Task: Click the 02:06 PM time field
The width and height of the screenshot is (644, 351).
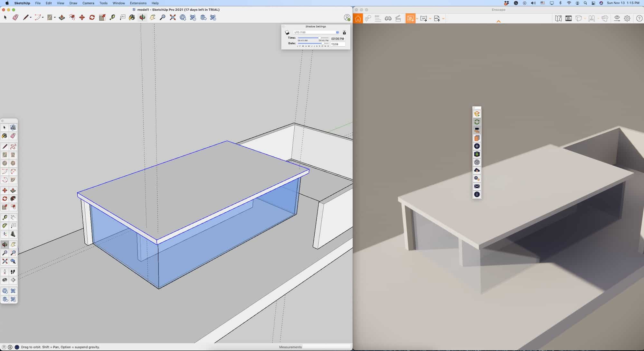Action: click(338, 39)
